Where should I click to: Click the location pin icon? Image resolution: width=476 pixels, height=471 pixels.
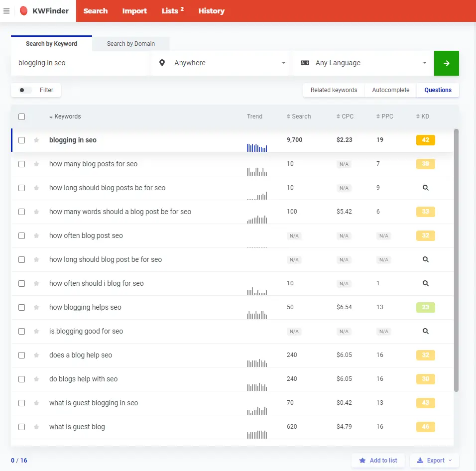(x=162, y=63)
